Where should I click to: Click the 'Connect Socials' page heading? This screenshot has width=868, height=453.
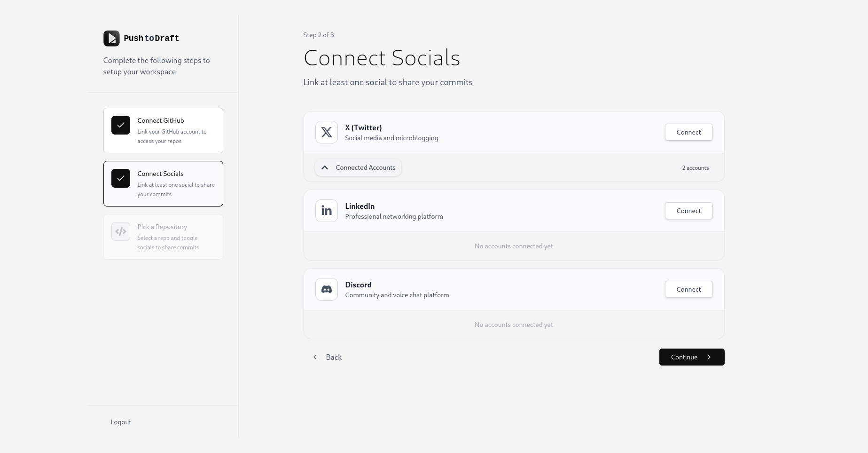click(x=382, y=58)
